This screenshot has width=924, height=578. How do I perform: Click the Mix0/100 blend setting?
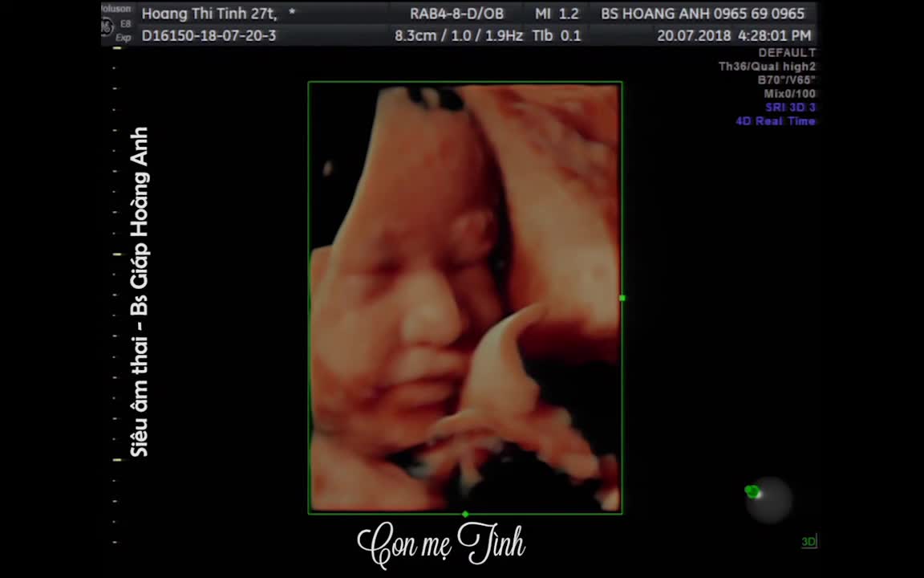(x=789, y=94)
